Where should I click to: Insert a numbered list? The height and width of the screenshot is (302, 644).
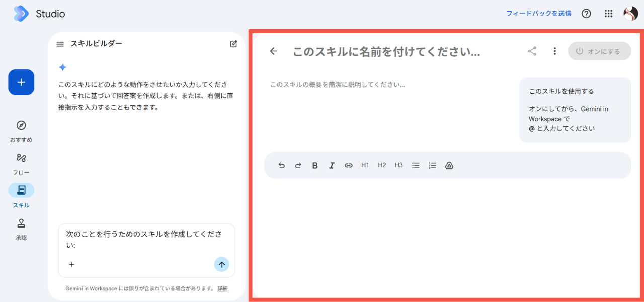pyautogui.click(x=432, y=165)
